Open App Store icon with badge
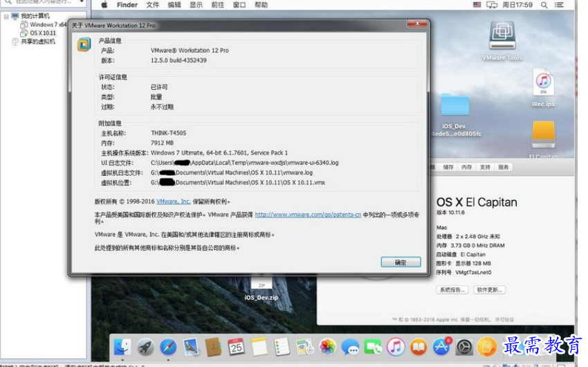The width and height of the screenshot is (588, 367). coord(441,347)
